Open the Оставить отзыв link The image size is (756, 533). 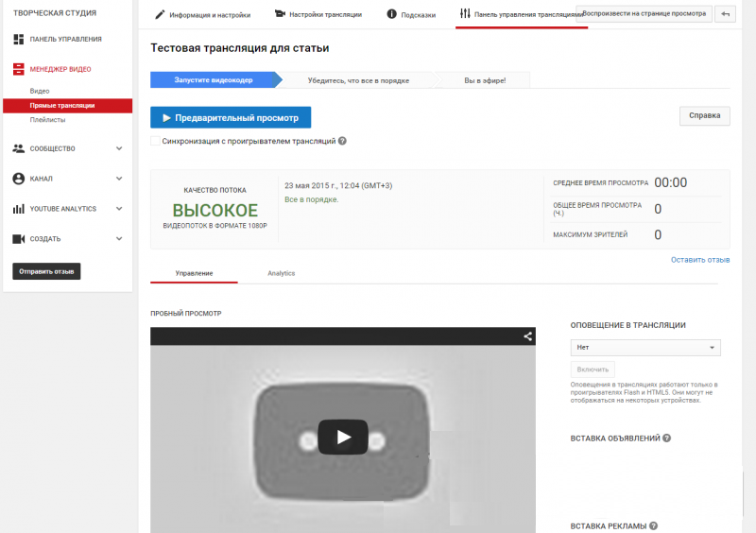pos(700,259)
